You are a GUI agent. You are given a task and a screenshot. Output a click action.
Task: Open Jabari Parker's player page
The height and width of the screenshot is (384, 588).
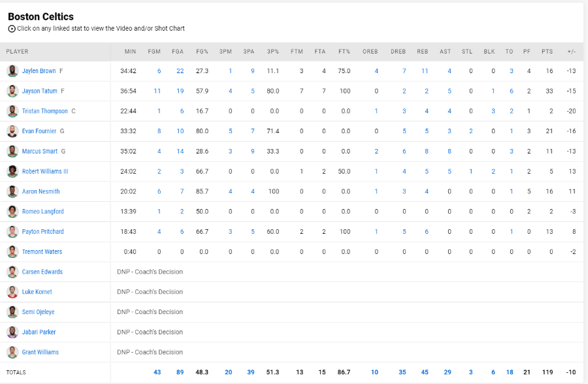tap(39, 332)
